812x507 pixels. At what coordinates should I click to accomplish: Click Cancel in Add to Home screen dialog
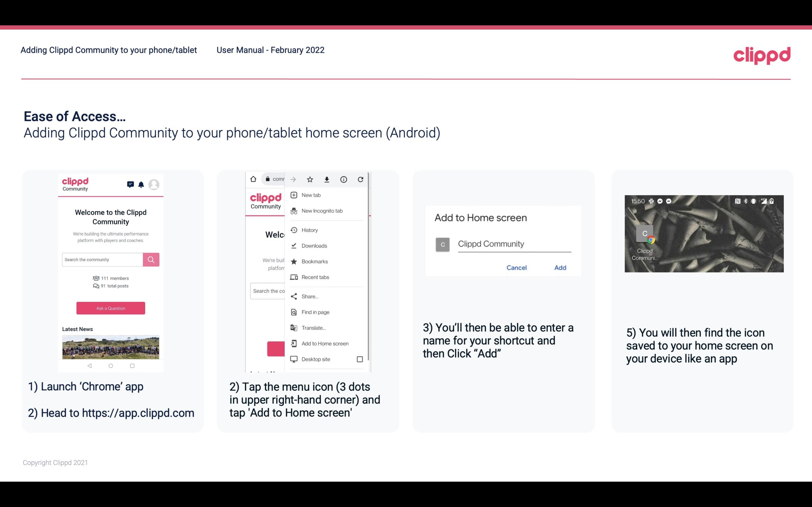pos(516,268)
